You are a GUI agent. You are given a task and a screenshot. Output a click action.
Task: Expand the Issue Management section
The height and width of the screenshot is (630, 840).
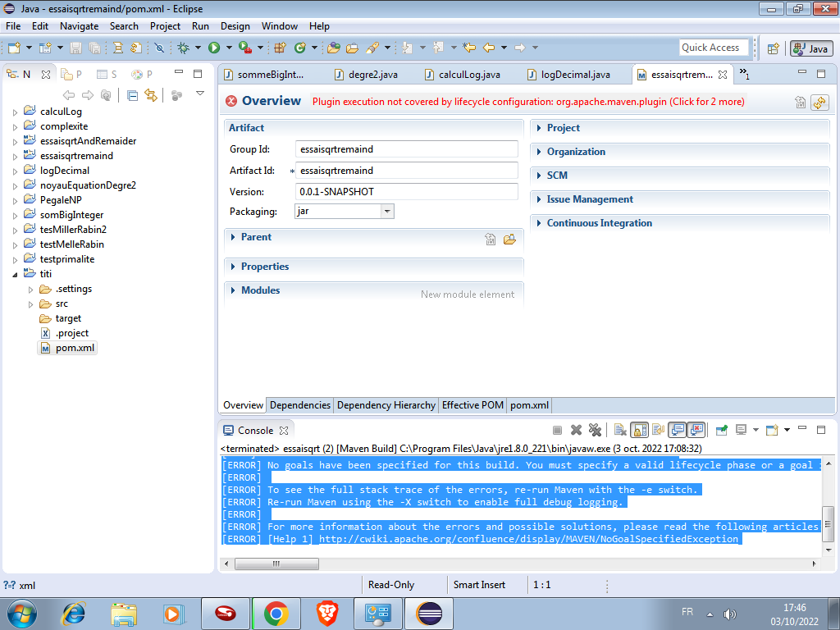point(539,199)
